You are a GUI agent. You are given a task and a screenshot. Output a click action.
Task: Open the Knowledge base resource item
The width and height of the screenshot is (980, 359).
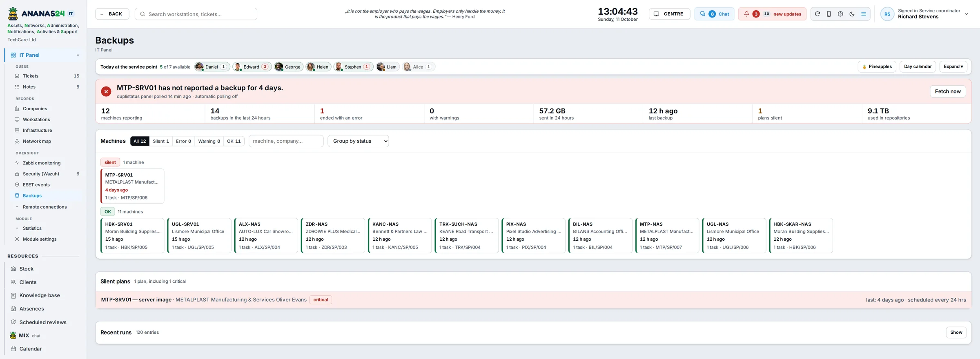(44, 295)
